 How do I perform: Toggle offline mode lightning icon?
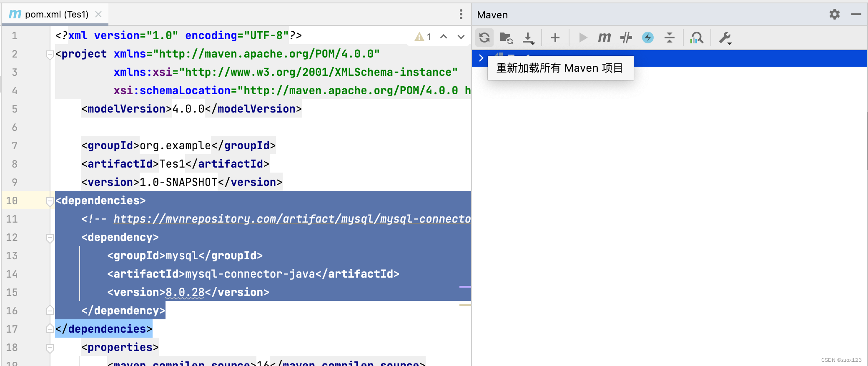(648, 38)
